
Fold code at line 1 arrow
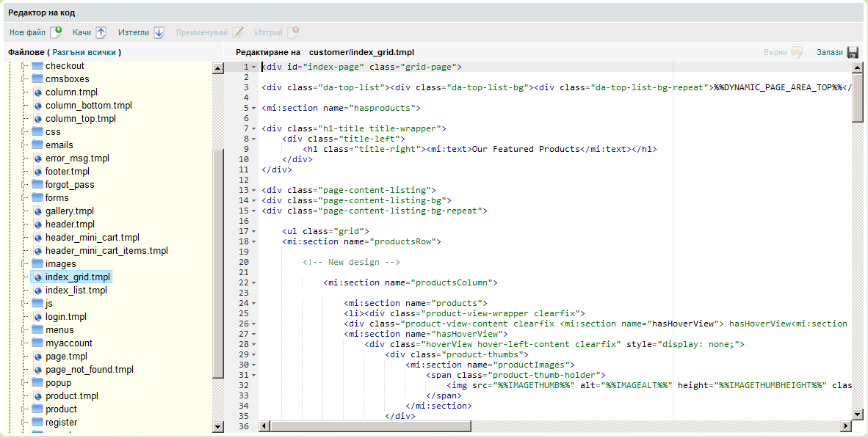click(x=254, y=67)
